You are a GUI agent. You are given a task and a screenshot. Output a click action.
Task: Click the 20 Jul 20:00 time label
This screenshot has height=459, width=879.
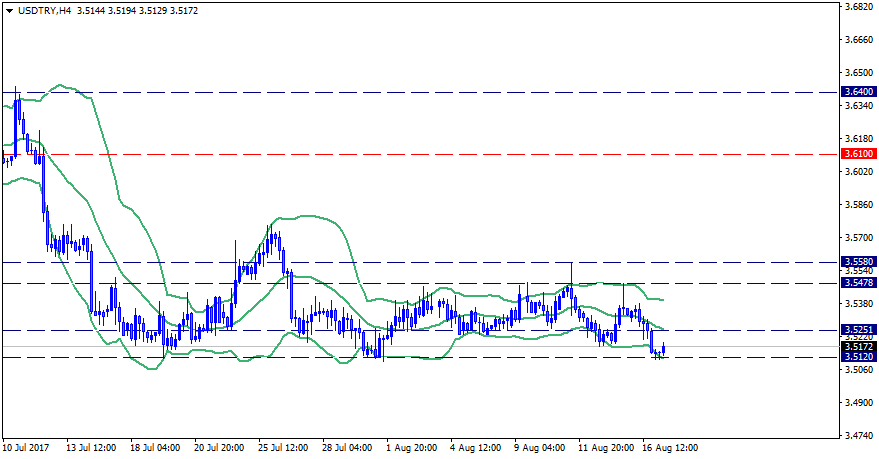[x=219, y=448]
